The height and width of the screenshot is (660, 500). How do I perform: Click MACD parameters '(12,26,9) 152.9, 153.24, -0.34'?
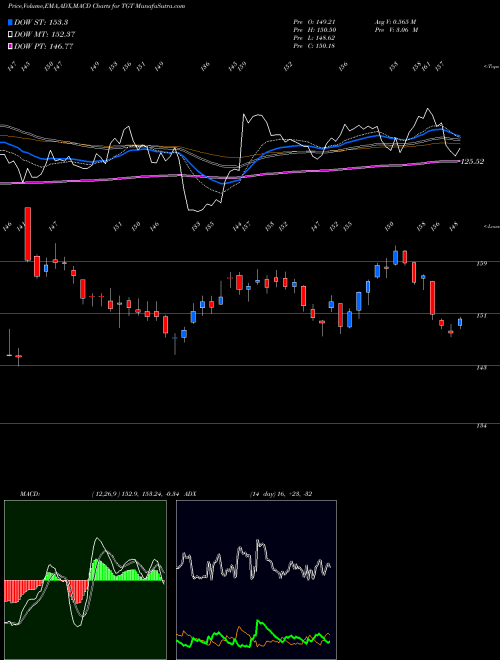point(136,493)
